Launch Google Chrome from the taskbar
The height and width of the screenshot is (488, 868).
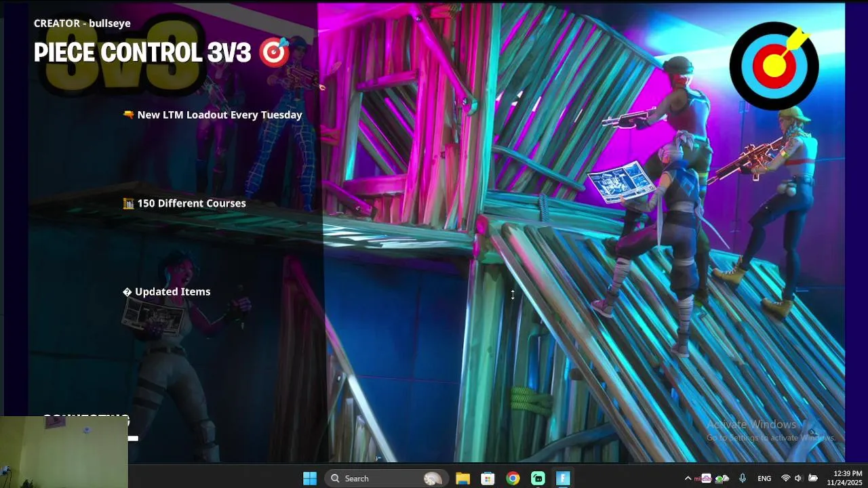click(513, 479)
